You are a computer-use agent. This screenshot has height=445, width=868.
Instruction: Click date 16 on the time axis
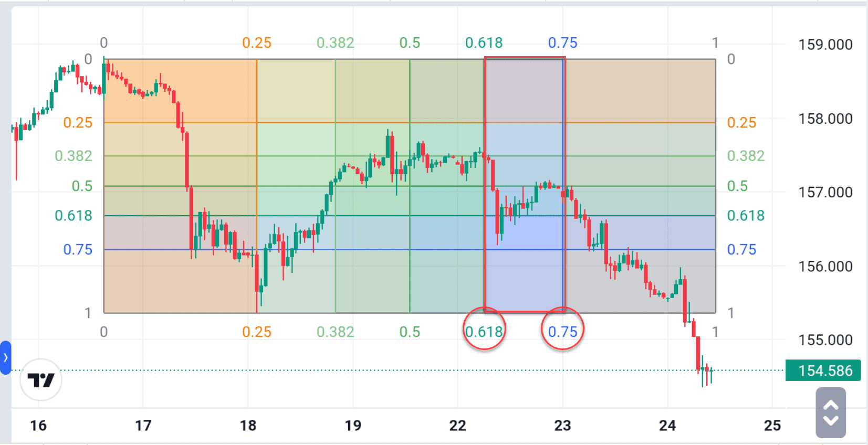click(x=38, y=425)
